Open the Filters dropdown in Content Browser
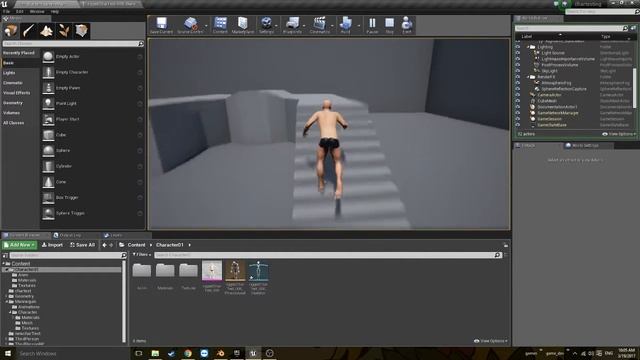This screenshot has width=640, height=360. [x=142, y=255]
